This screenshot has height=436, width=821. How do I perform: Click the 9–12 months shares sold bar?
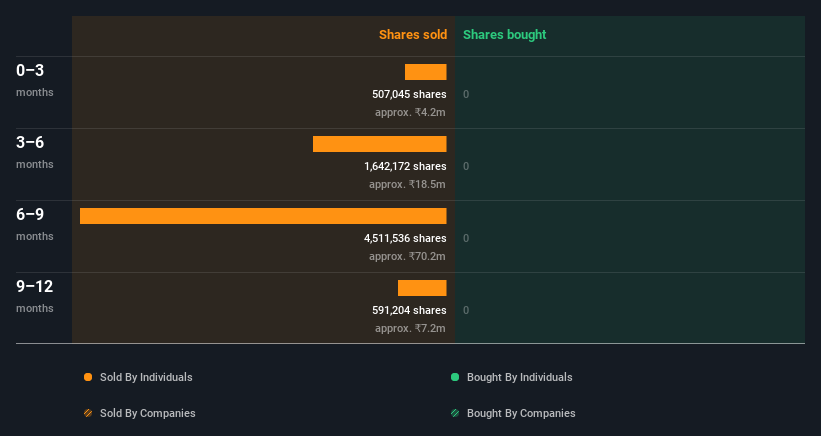pyautogui.click(x=422, y=288)
